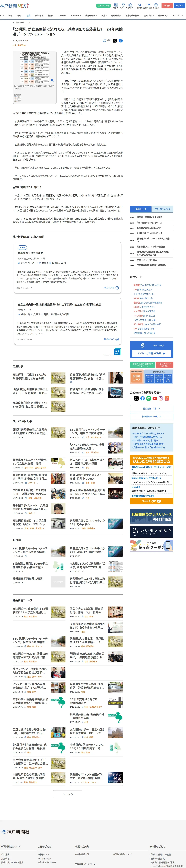This screenshot has width=186, height=868.
Task: Open the 全国・海外 navigation item
Action: point(148,15)
